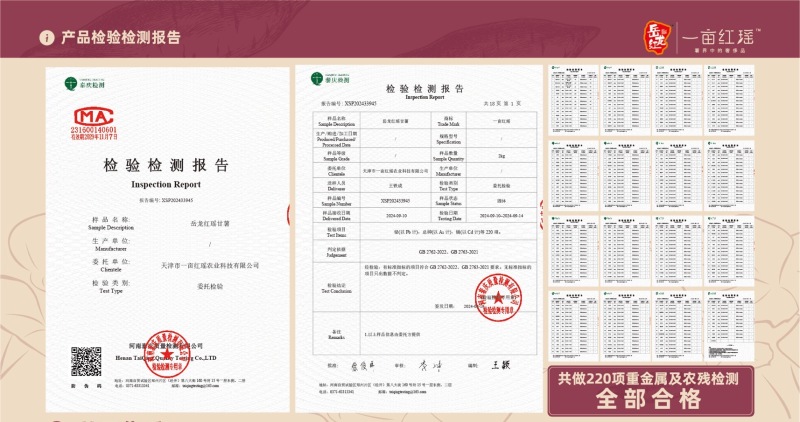Viewport: 800px width, 422px height.
Task: Click the Test Items label cell
Action: click(x=336, y=232)
